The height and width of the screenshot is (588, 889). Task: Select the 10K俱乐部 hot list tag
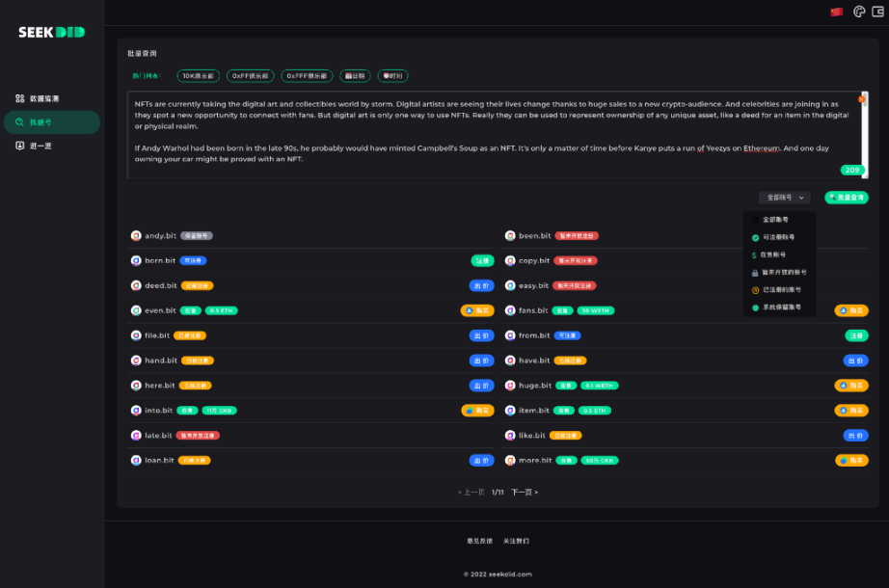pos(199,75)
